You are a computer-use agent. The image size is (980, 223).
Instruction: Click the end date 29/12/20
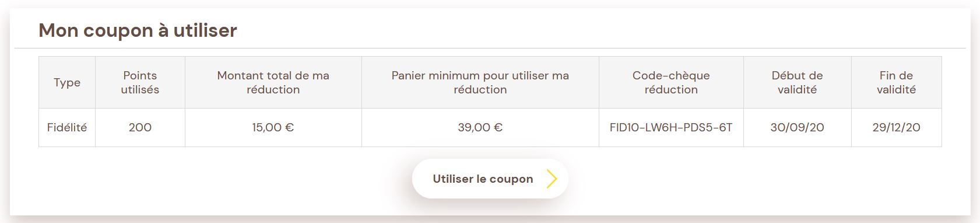pos(897,127)
